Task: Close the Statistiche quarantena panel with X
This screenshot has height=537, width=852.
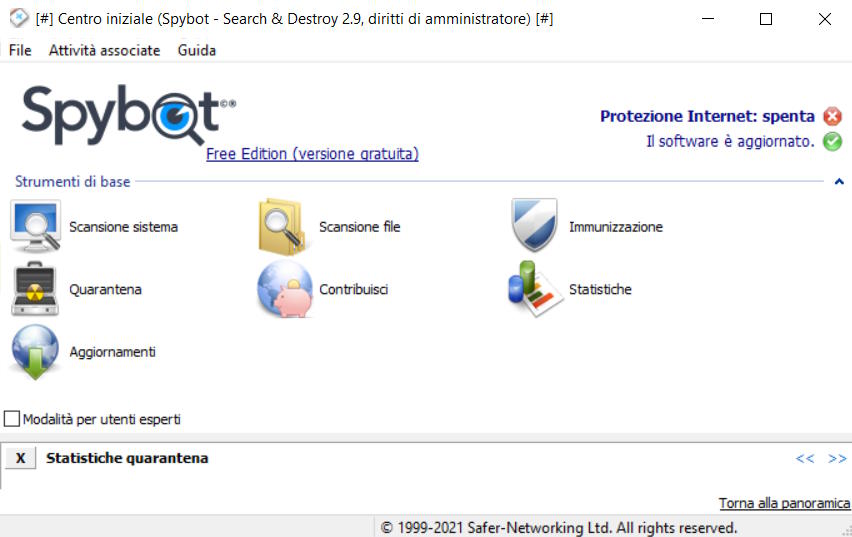Action: click(21, 458)
